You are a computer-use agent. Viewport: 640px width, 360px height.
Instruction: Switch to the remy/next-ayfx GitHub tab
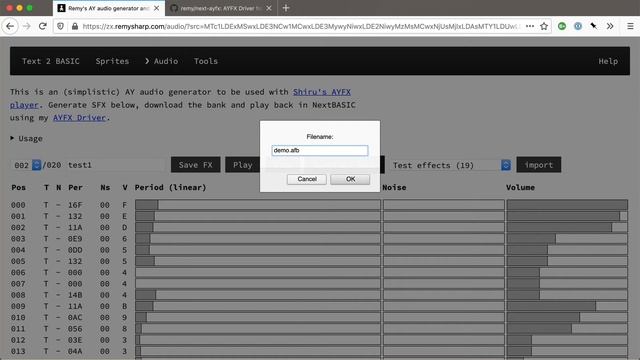221,8
